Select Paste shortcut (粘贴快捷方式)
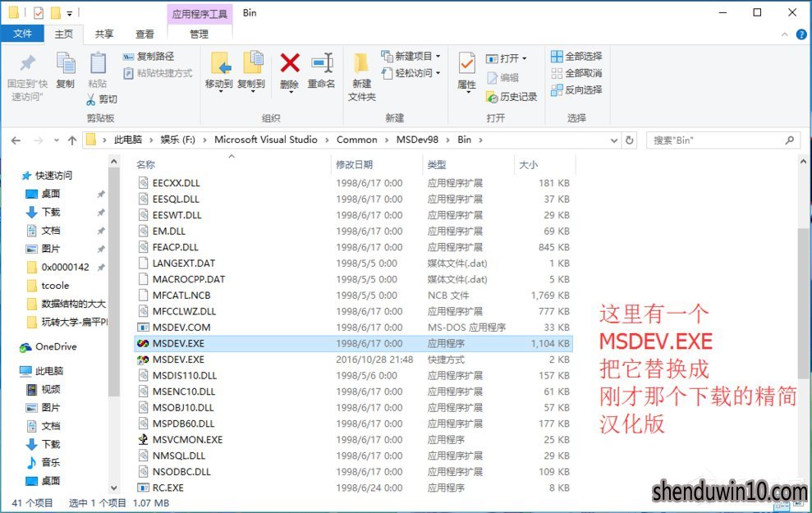812x513 pixels. point(158,73)
